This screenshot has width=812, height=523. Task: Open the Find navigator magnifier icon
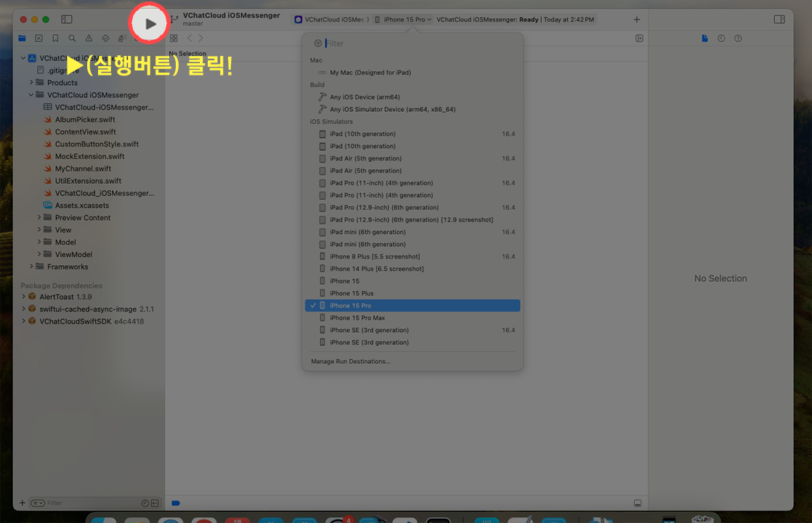pos(72,38)
